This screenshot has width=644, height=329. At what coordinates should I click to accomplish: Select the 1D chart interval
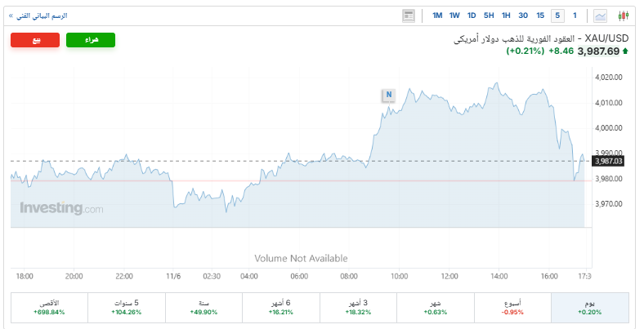(x=472, y=16)
